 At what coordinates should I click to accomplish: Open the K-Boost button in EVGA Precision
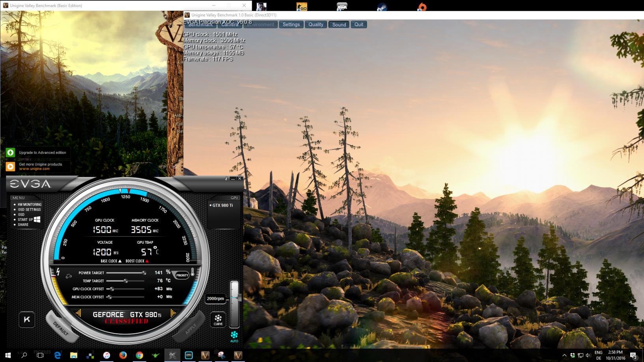[x=27, y=319]
